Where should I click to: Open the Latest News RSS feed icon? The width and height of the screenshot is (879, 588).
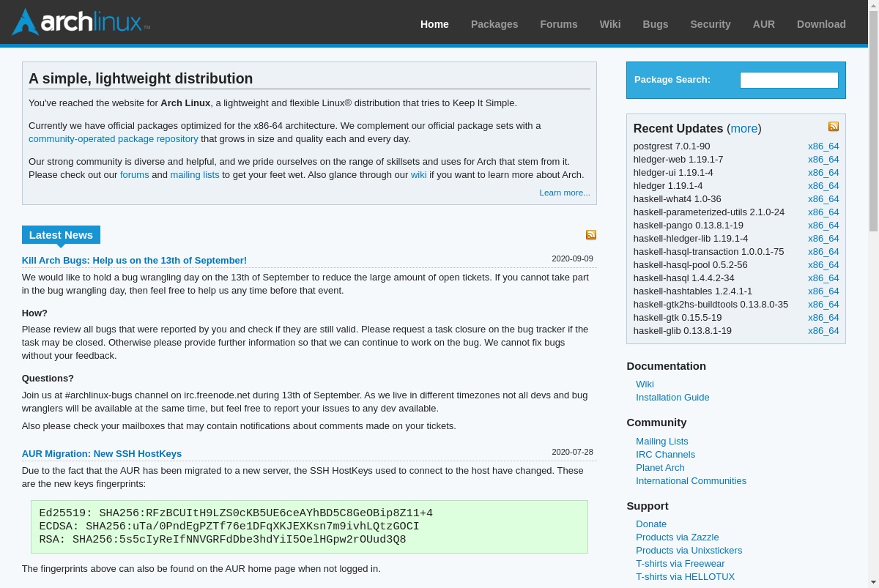(591, 235)
